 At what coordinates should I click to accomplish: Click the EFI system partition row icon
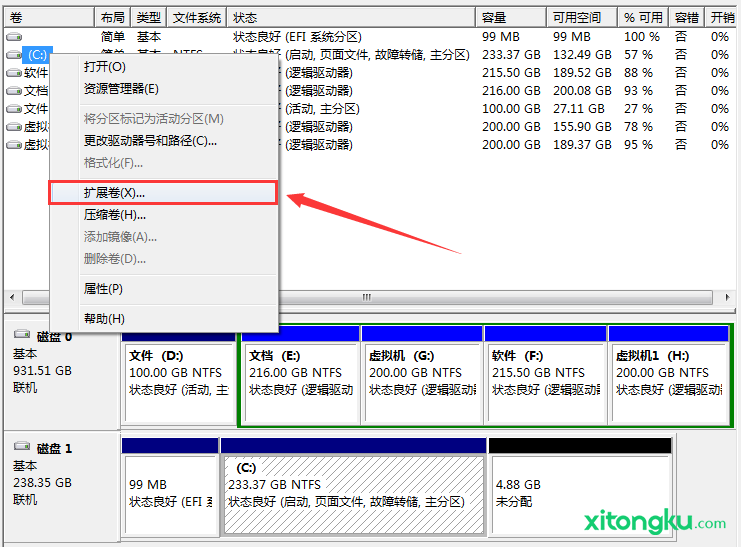pyautogui.click(x=14, y=37)
